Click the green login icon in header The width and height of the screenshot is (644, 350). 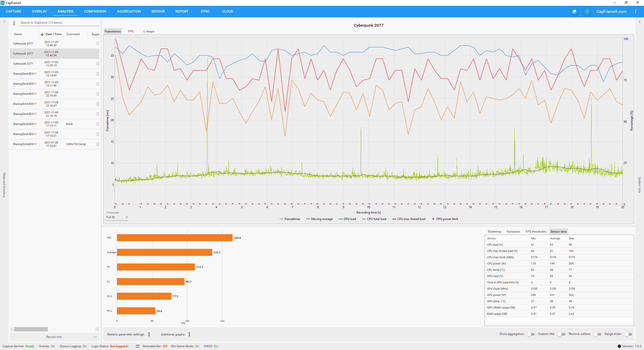coord(587,12)
